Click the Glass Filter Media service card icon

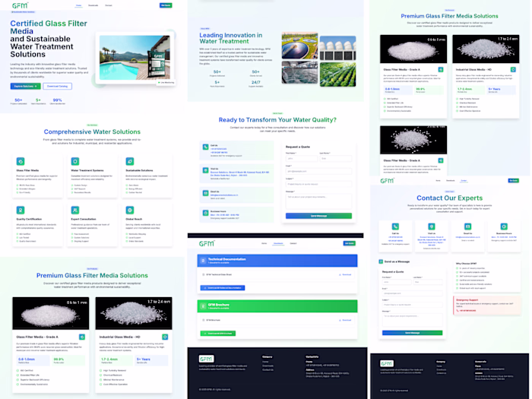21,161
